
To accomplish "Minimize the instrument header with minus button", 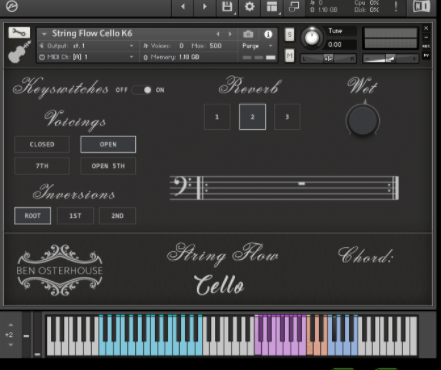I will (x=426, y=37).
